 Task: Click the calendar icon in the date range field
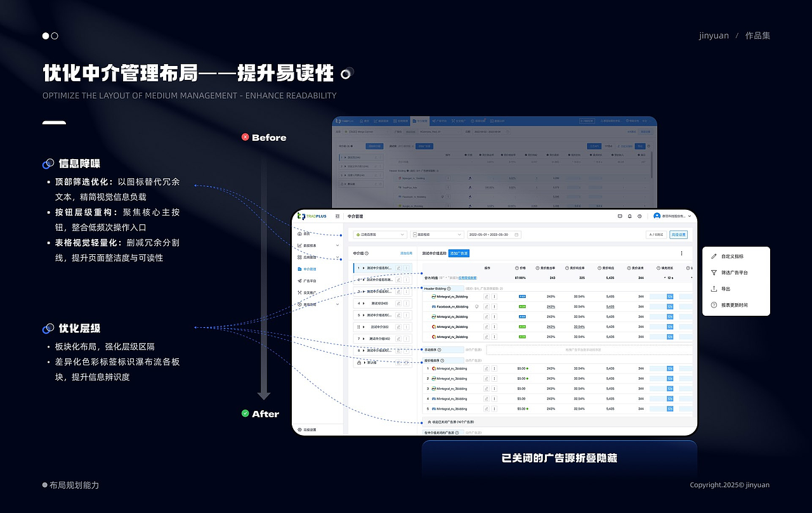tap(516, 235)
